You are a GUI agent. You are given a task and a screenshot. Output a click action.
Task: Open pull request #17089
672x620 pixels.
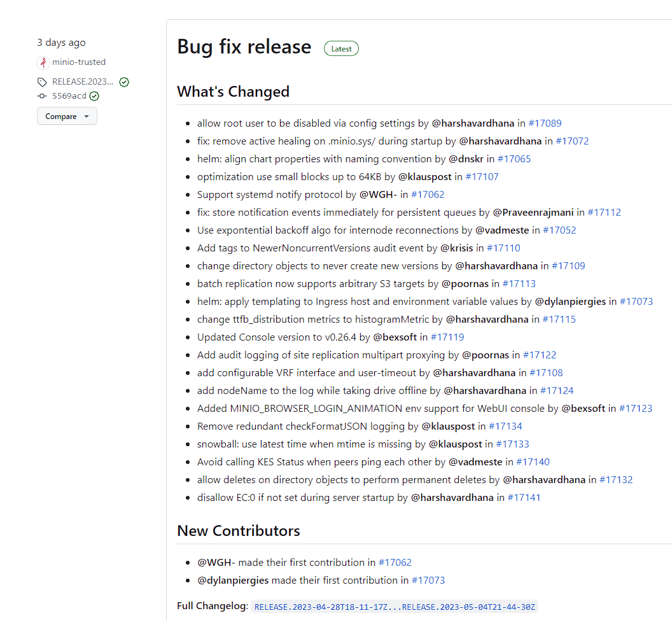tap(545, 123)
